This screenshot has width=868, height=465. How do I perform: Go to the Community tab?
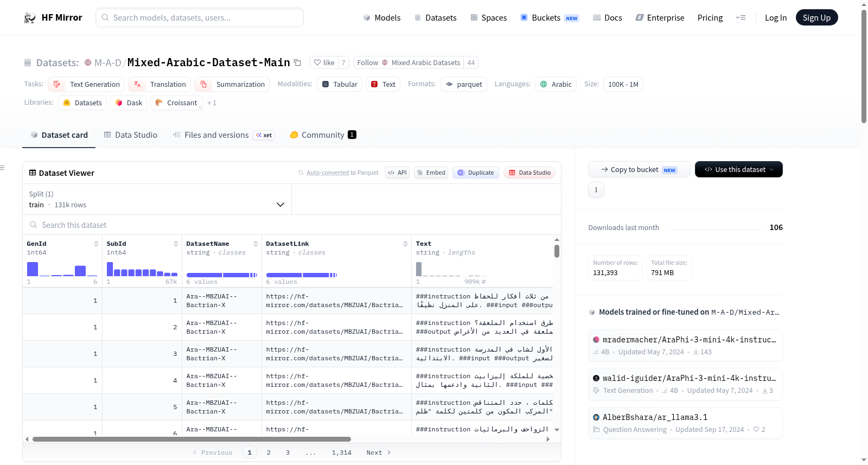tap(323, 135)
